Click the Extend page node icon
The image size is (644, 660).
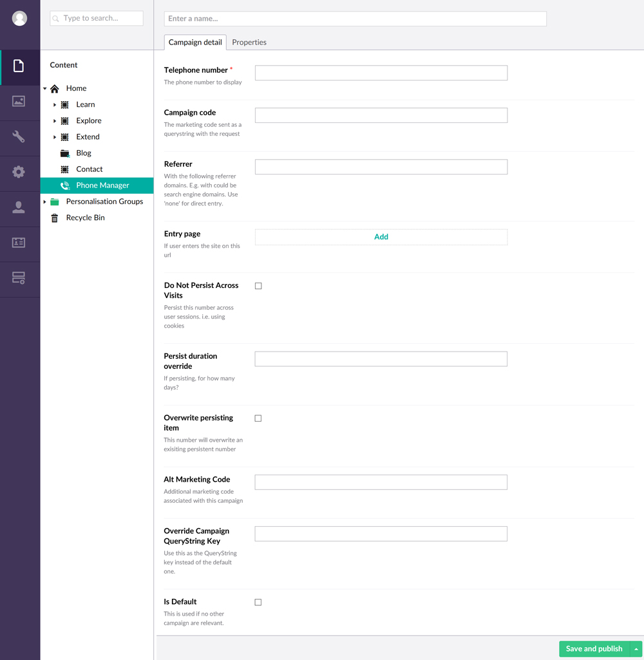point(65,137)
